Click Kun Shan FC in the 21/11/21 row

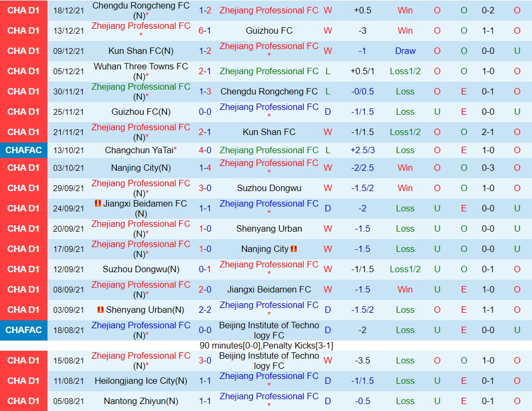(269, 132)
